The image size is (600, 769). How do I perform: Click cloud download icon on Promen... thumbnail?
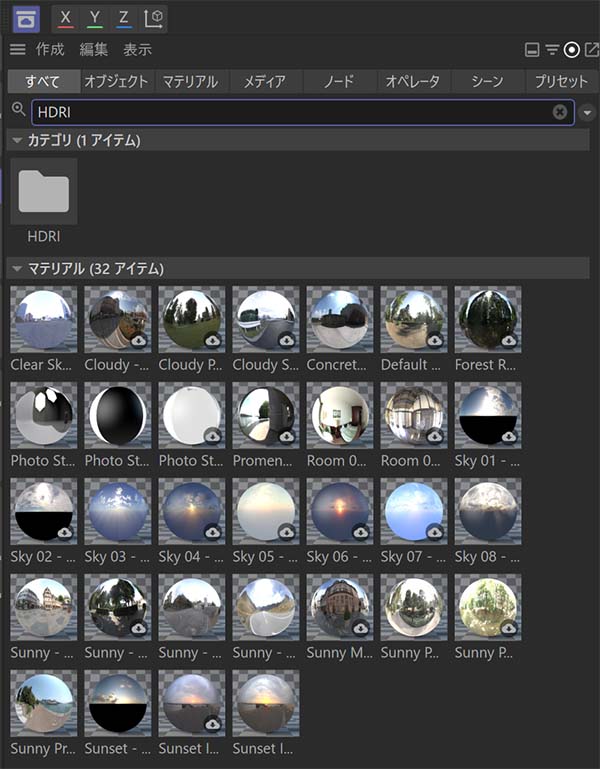287,436
